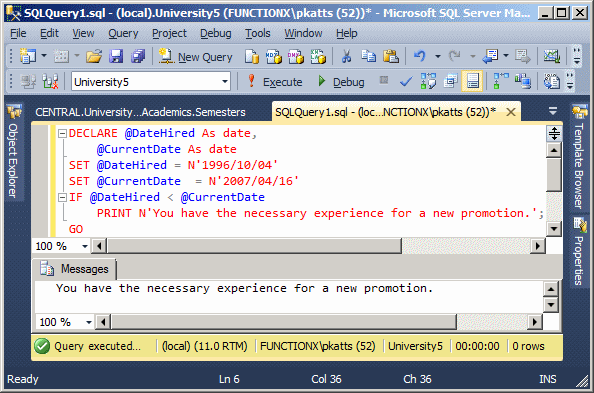594x393 pixels.
Task: Parse the query with the blue checkmark icon
Action: [406, 81]
